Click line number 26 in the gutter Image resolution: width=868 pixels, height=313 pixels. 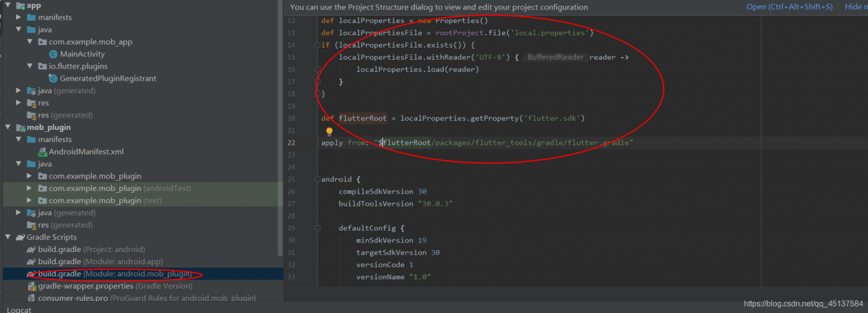click(x=291, y=192)
